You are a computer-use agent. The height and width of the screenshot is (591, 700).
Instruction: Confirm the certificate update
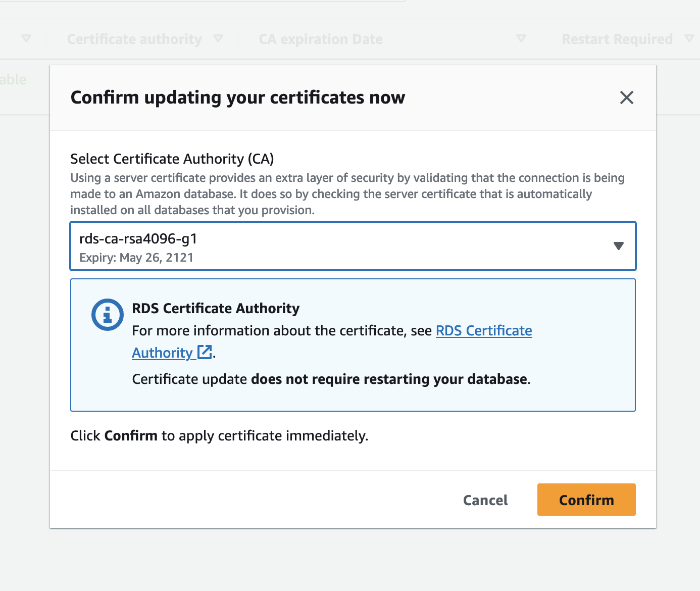586,500
